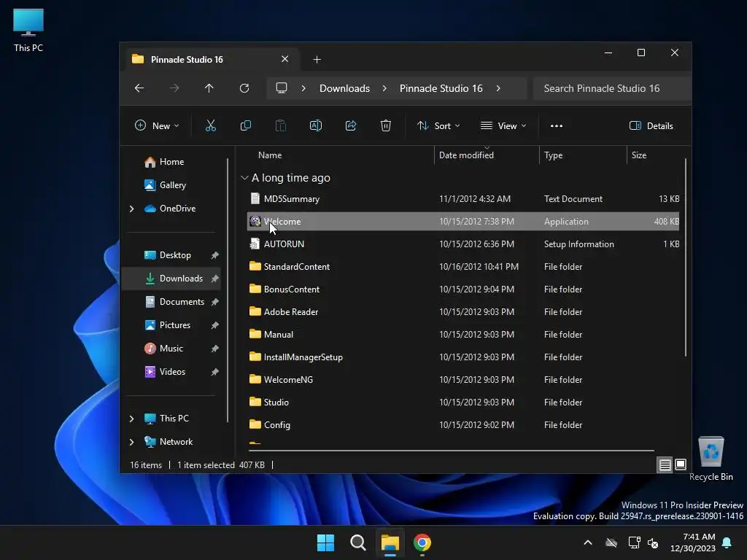This screenshot has width=747, height=560.
Task: Click the vertical scrollbar of the file list
Action: click(686, 257)
